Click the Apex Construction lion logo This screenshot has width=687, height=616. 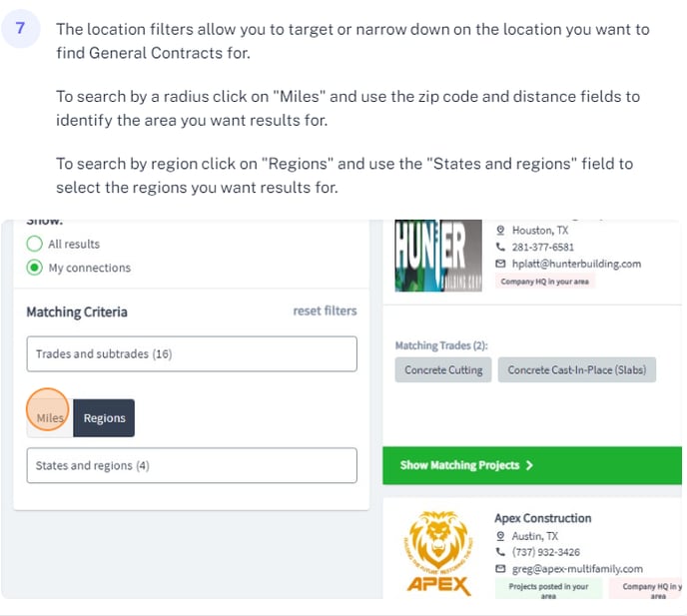pos(438,553)
